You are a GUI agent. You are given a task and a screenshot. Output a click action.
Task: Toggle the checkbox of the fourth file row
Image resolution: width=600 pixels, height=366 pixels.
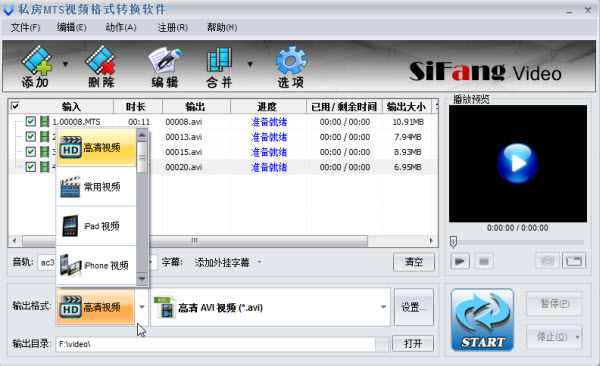[x=31, y=167]
